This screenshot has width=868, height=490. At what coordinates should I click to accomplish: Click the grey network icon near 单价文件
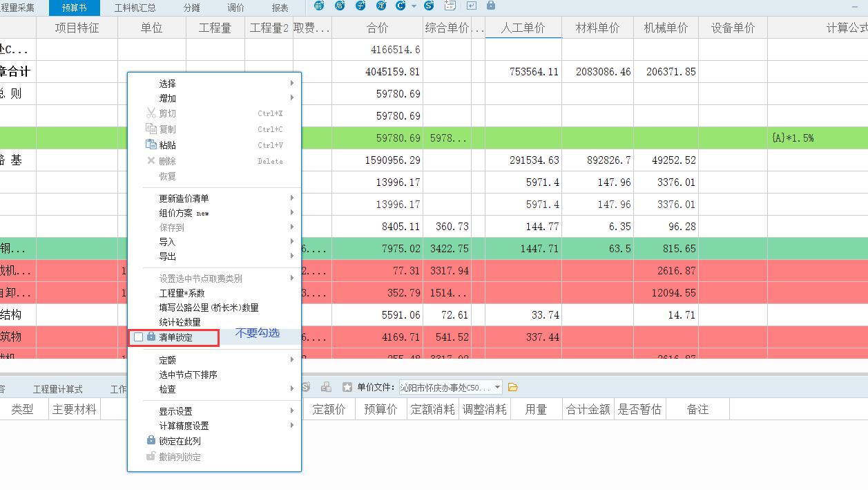click(x=326, y=388)
